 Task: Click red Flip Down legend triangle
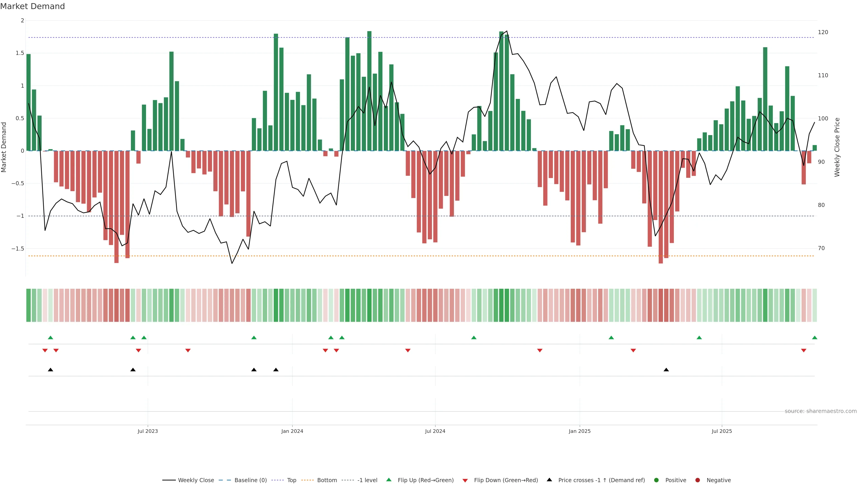point(465,481)
